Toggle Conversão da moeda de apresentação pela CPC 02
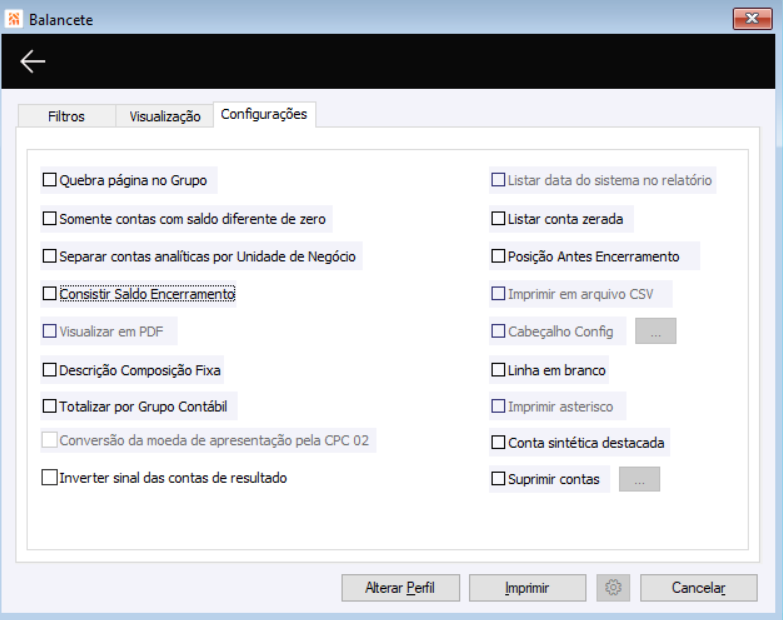 click(49, 440)
